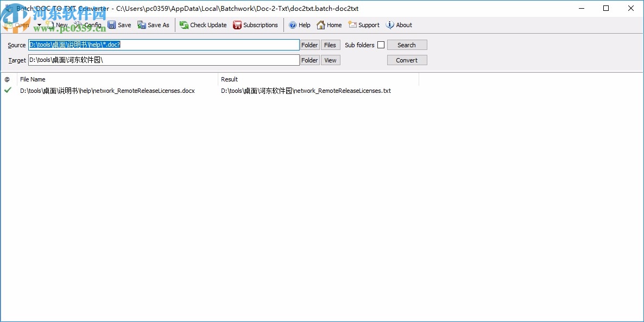The image size is (644, 322).
Task: Save the current batch project
Action: pyautogui.click(x=119, y=25)
